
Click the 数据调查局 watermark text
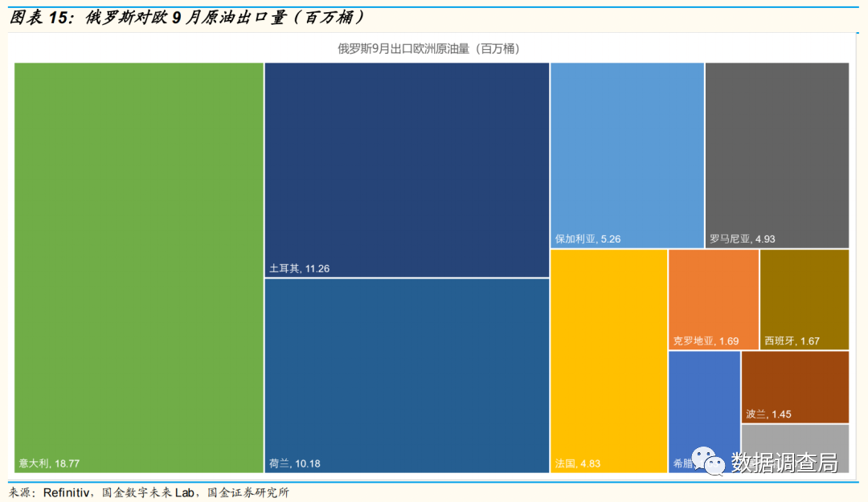click(784, 463)
